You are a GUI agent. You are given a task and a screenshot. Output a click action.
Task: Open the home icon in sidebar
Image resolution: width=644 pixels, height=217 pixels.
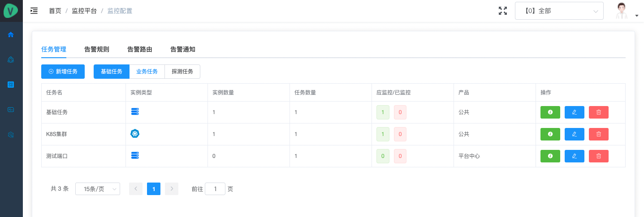pyautogui.click(x=11, y=34)
